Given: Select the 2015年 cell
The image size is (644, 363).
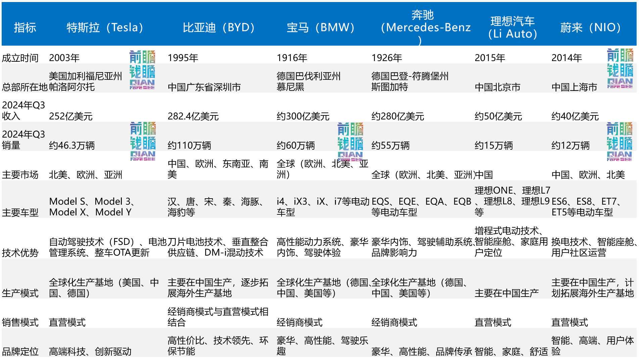Looking at the screenshot, I should 490,58.
